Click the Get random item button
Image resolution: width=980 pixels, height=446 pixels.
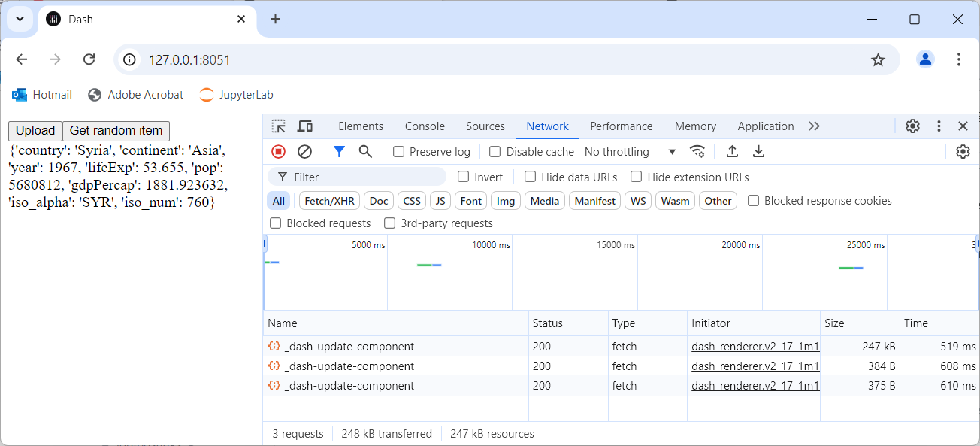pyautogui.click(x=116, y=131)
